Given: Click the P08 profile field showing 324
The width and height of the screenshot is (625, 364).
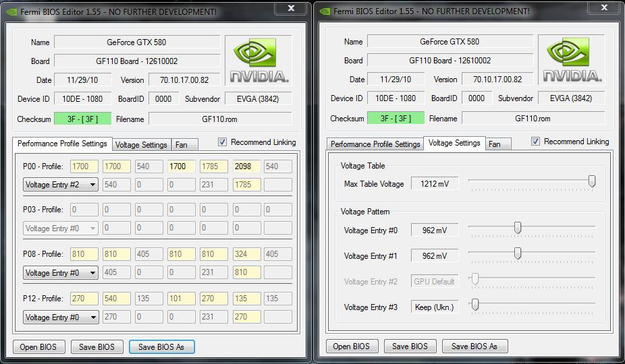Looking at the screenshot, I should coord(247,254).
